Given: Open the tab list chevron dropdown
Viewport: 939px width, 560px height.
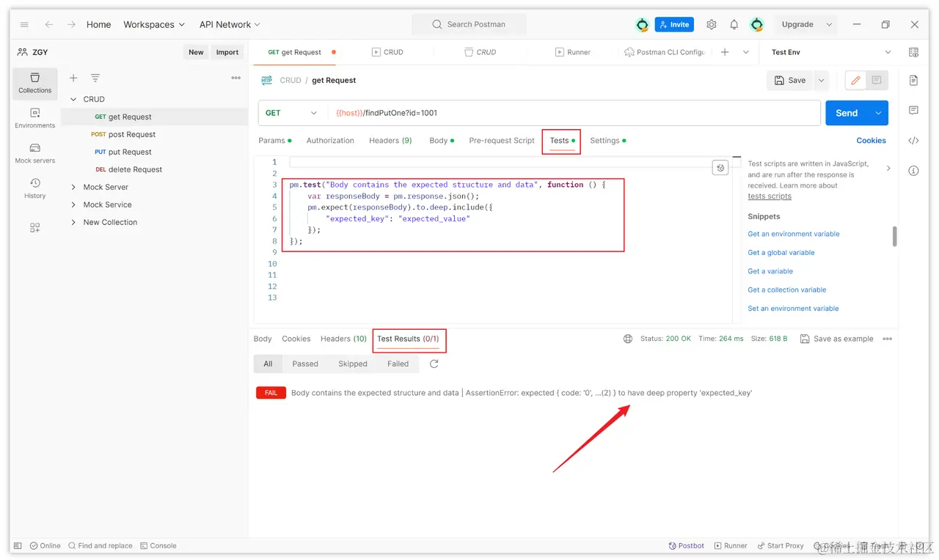Looking at the screenshot, I should click(746, 52).
